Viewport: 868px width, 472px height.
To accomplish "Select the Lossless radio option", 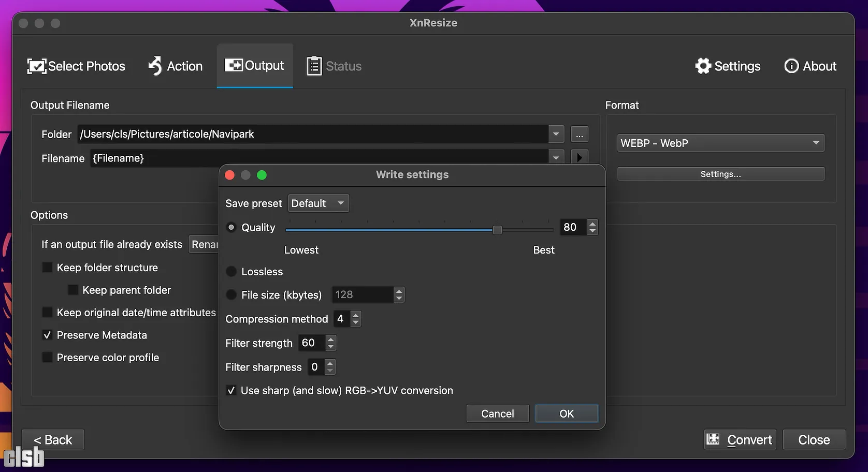I will click(232, 272).
